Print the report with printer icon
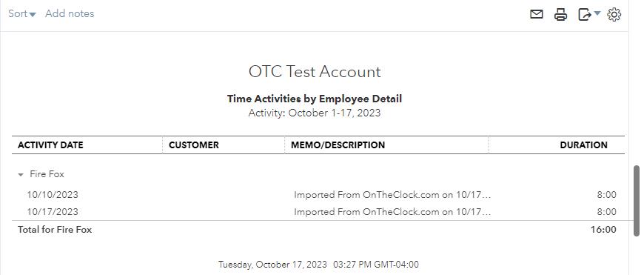Viewport: 644px width, 275px height. [560, 14]
